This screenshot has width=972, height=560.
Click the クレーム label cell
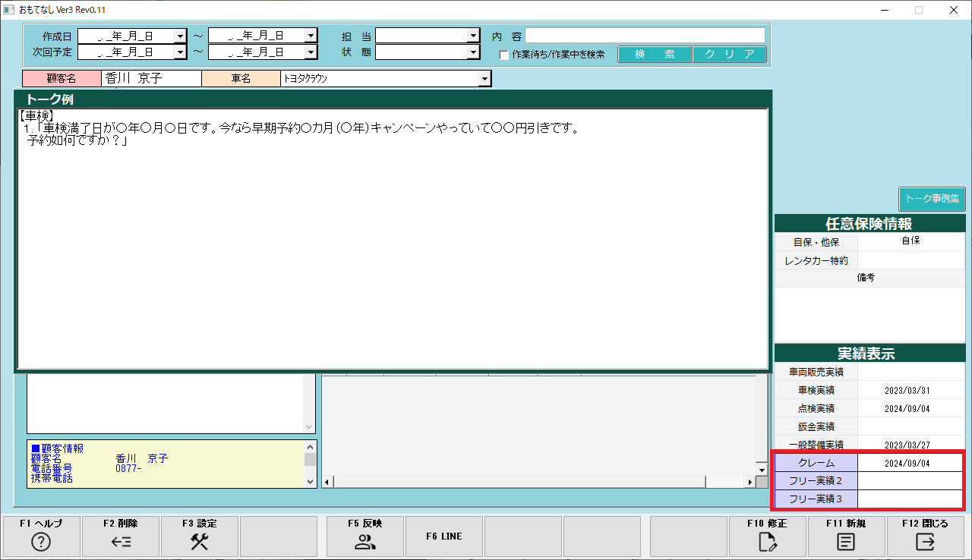816,463
